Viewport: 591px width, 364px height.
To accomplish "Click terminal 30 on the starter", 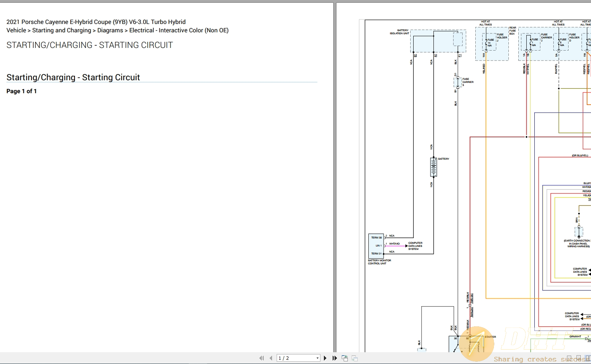I will pyautogui.click(x=455, y=339).
